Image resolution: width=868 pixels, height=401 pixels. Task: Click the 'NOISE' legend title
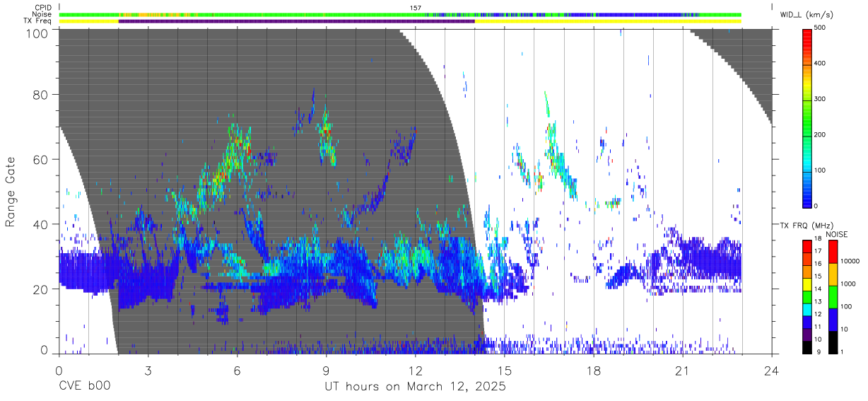coord(837,234)
